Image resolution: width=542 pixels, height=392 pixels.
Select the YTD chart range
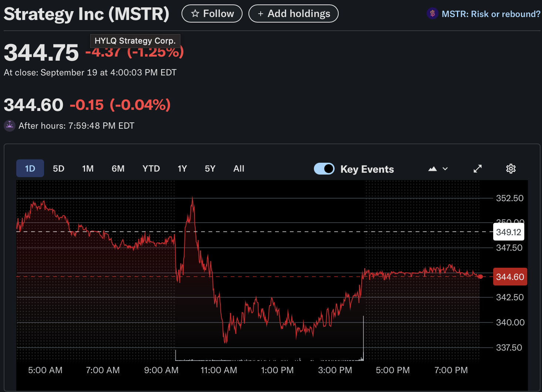(x=151, y=169)
